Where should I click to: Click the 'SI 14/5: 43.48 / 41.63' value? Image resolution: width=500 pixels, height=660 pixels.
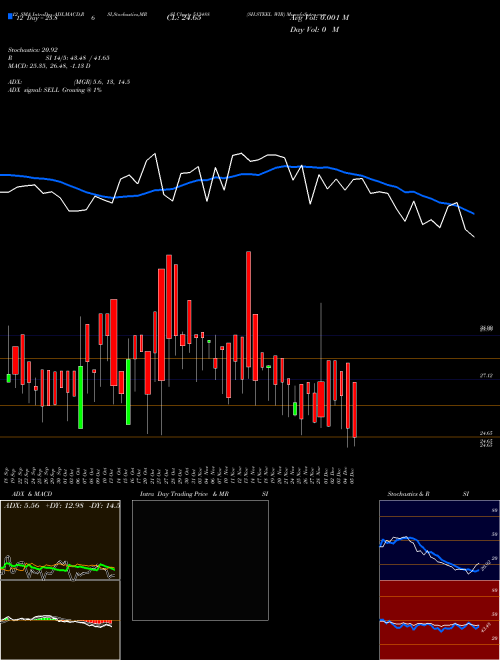(78, 58)
